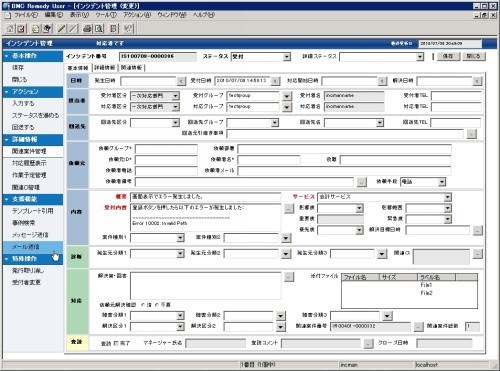500x371 pixels.
Task: Open the 回送先グループ dropdown
Action: 275,123
